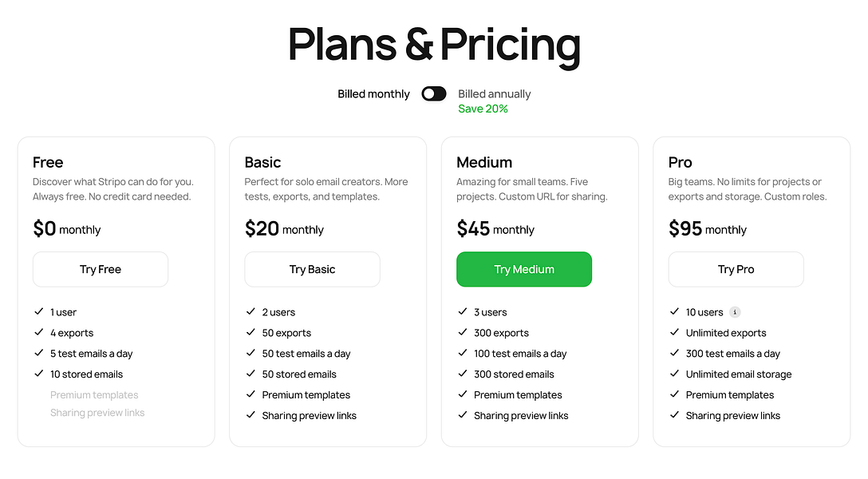Click the checkmark next to 2 users
Screen dimensions: 868x479
251,312
